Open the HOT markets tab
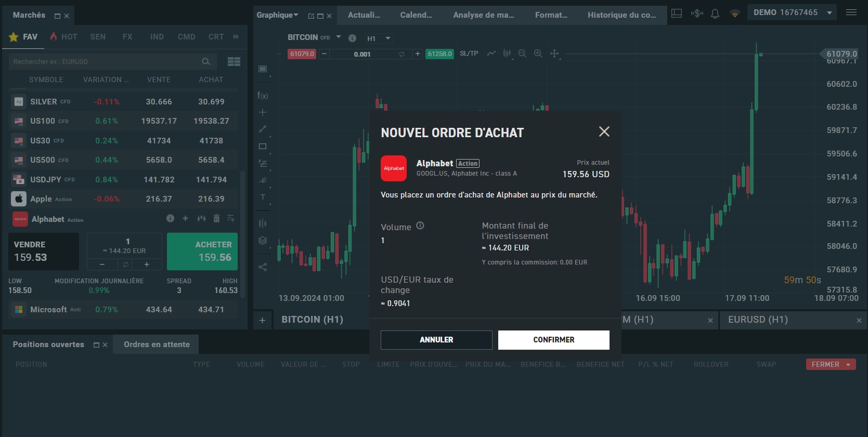The width and height of the screenshot is (868, 437). [63, 37]
